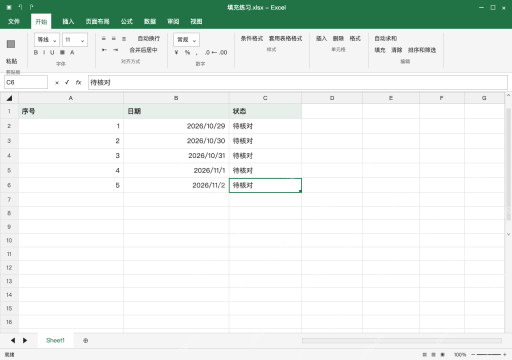Click the bottom align icon

(124, 39)
